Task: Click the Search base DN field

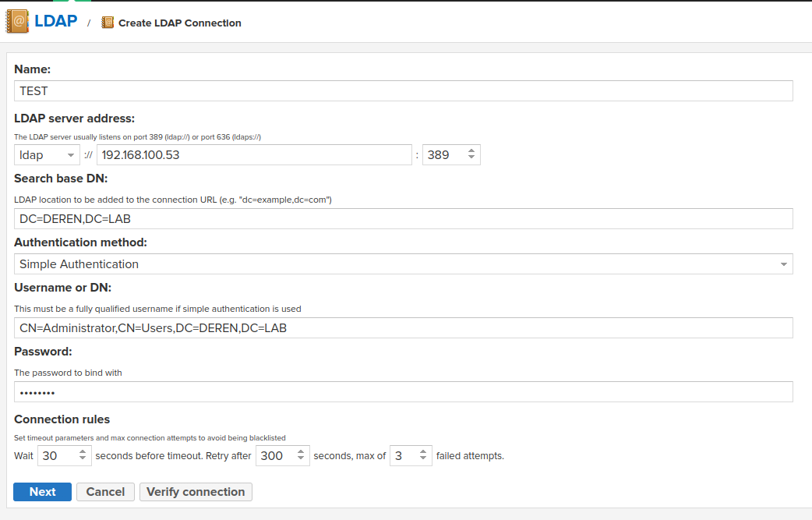Action: 404,219
